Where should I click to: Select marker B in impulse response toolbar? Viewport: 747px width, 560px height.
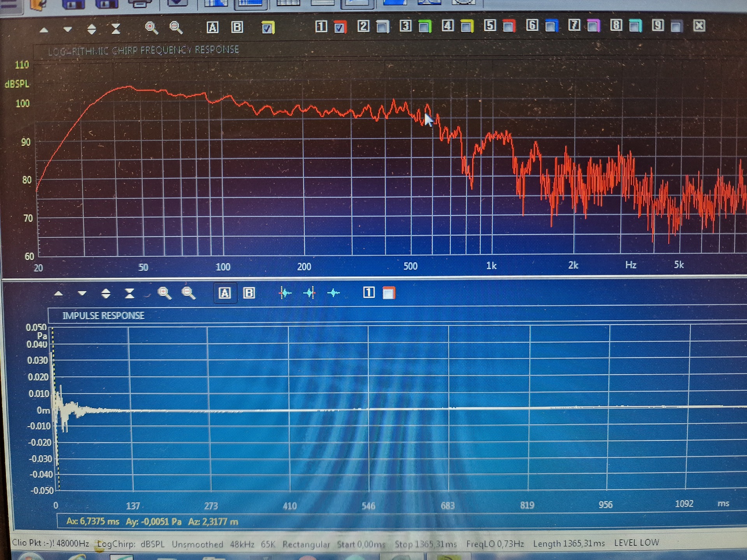pos(249,293)
